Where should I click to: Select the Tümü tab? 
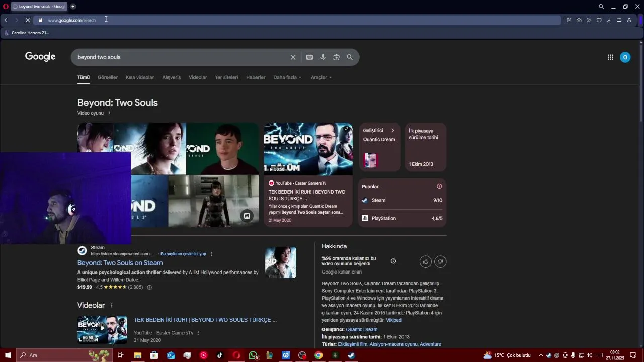point(84,77)
